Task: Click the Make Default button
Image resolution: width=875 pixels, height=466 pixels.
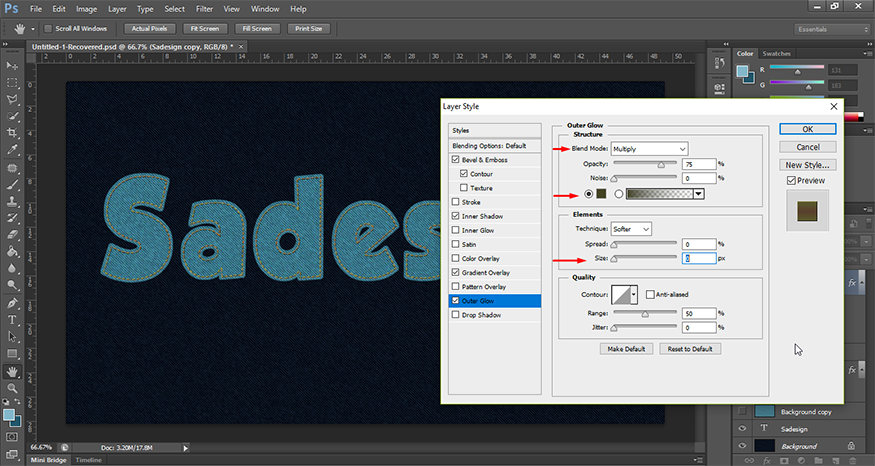Action: 626,349
